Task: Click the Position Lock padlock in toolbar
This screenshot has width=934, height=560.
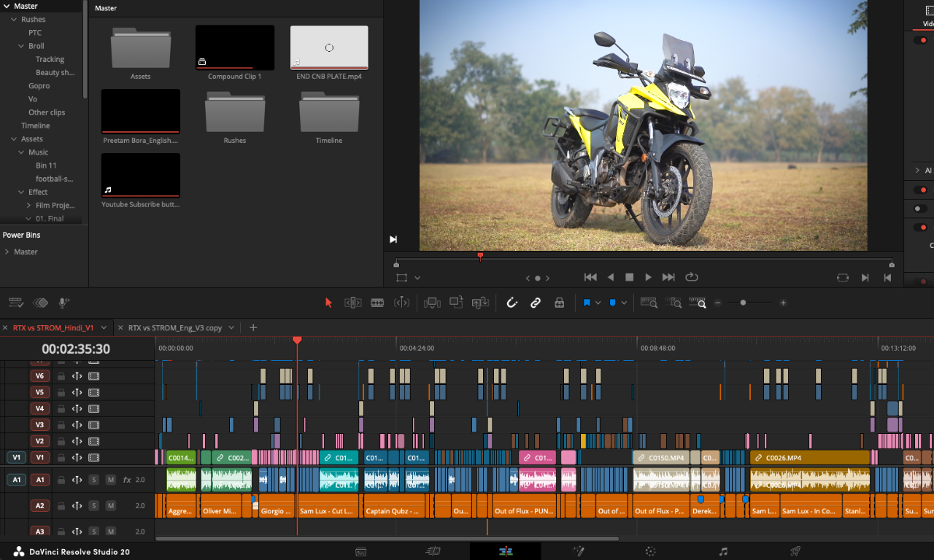Action: point(559,303)
